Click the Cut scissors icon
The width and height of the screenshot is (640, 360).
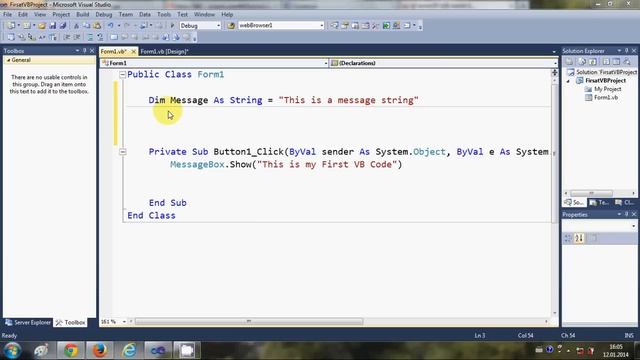(x=76, y=26)
